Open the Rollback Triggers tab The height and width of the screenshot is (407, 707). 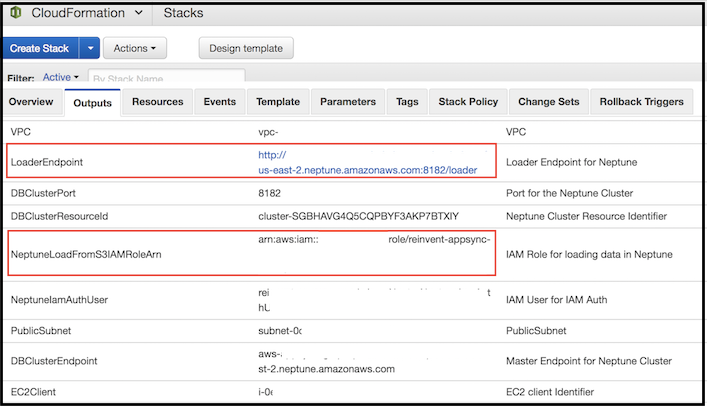(642, 102)
